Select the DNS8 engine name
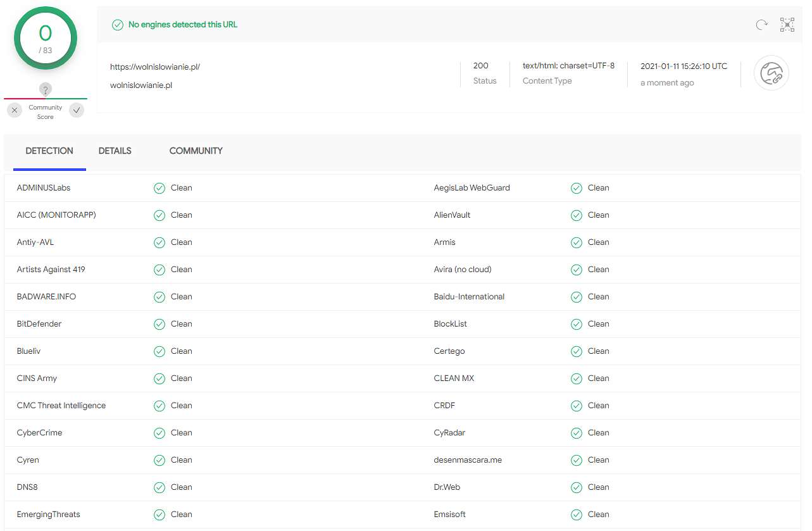This screenshot has width=812, height=531. point(27,487)
